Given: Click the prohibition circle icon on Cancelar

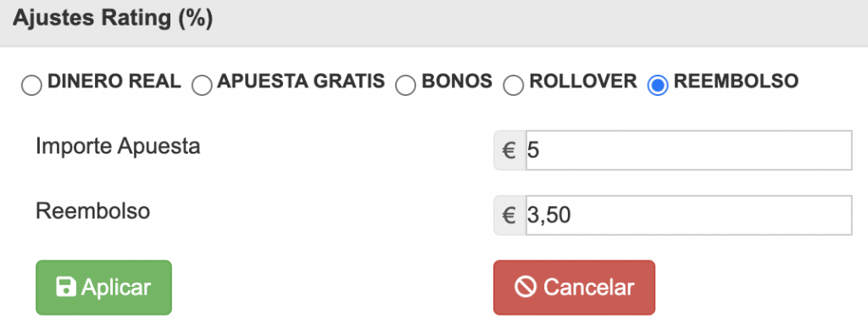Looking at the screenshot, I should coord(524,288).
